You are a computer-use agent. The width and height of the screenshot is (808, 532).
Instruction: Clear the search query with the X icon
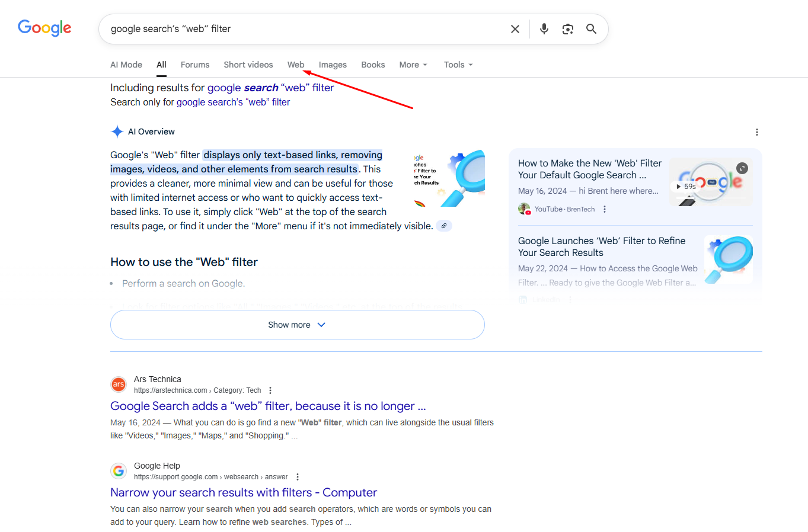point(515,28)
